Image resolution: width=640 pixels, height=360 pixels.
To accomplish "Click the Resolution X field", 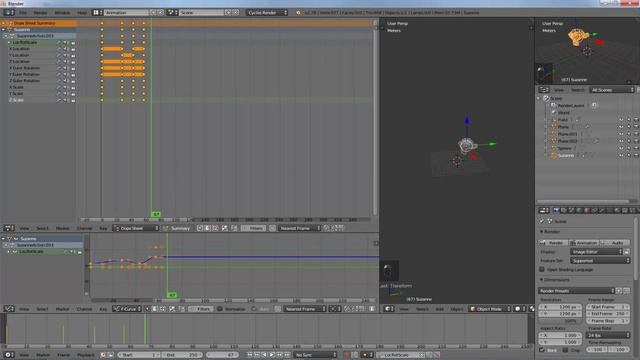I will coord(560,307).
